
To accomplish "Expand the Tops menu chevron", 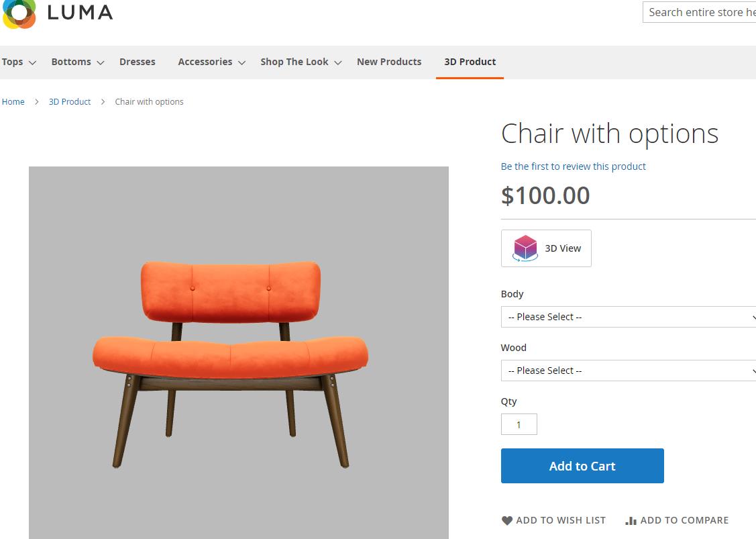I will coord(33,62).
